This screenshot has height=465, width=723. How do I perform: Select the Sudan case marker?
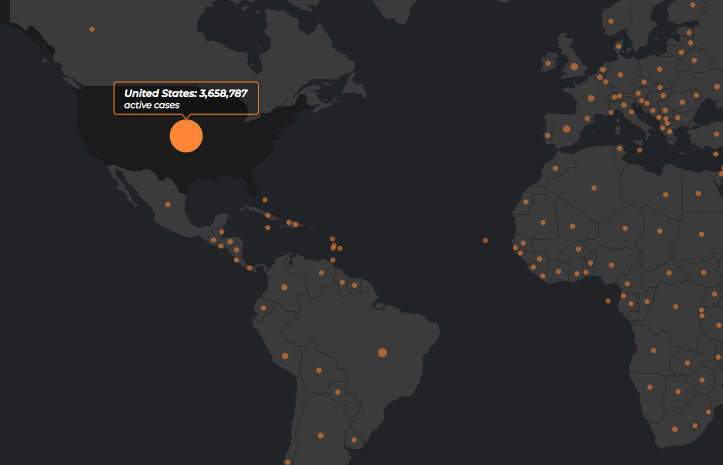[701, 234]
